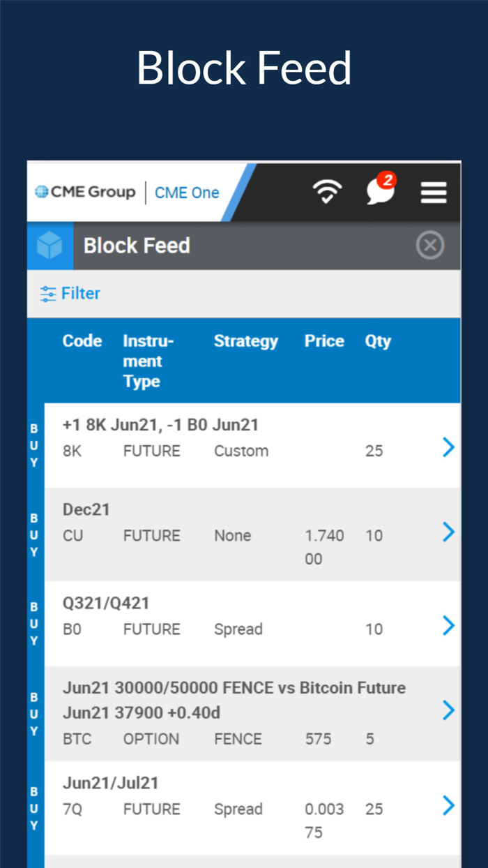Expand the 8K Custom future block details
The height and width of the screenshot is (868, 488).
point(448,447)
